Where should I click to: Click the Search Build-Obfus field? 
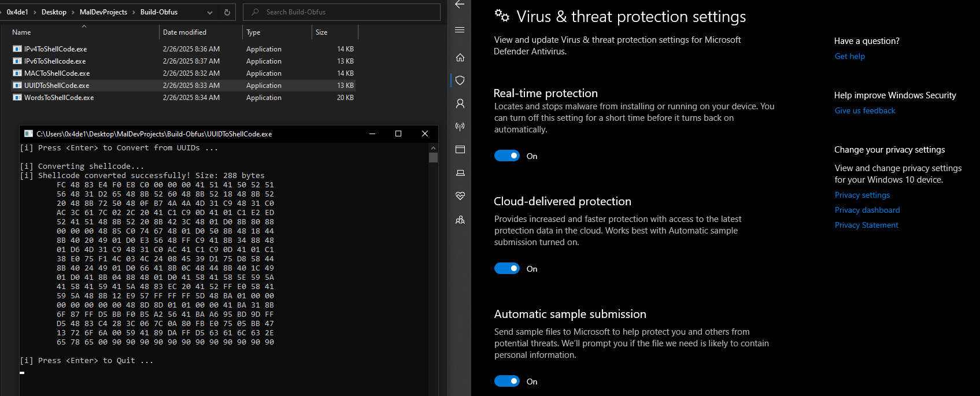point(342,12)
